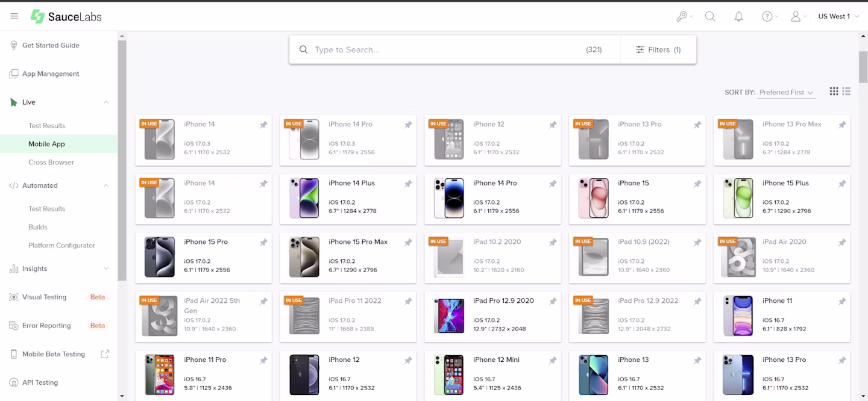
Task: Open Platform Configurator
Action: point(61,246)
